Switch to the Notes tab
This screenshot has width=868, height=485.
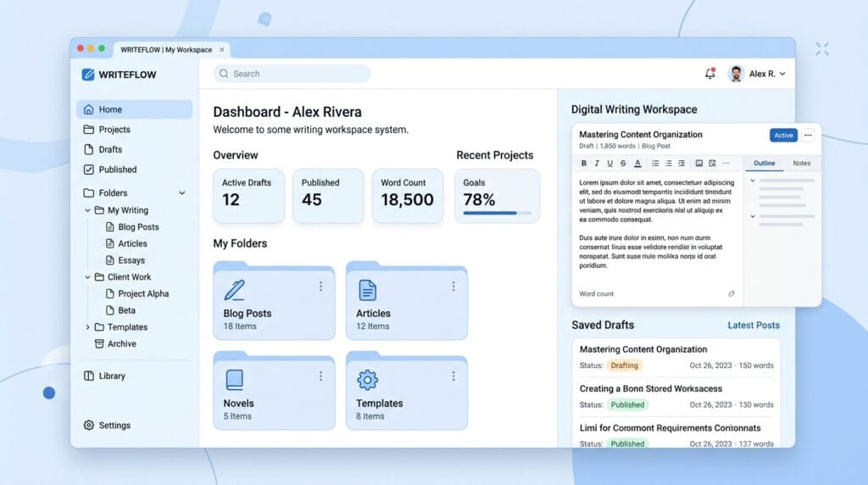tap(802, 164)
